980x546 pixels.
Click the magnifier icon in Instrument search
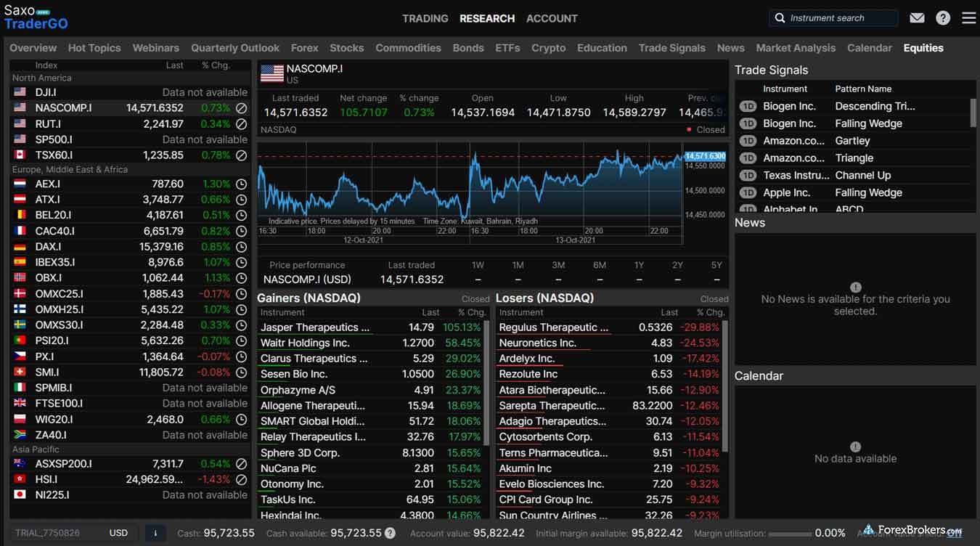tap(780, 18)
